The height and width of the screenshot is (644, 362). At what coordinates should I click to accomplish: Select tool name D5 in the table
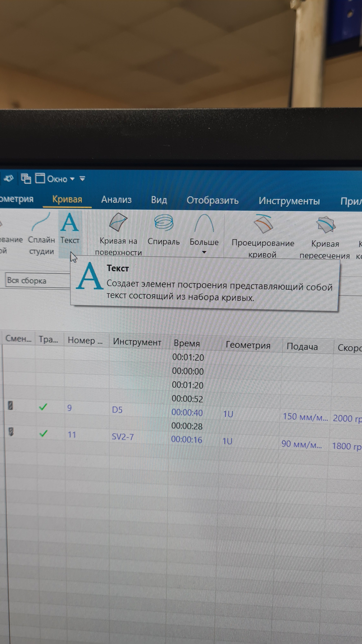[x=117, y=410]
